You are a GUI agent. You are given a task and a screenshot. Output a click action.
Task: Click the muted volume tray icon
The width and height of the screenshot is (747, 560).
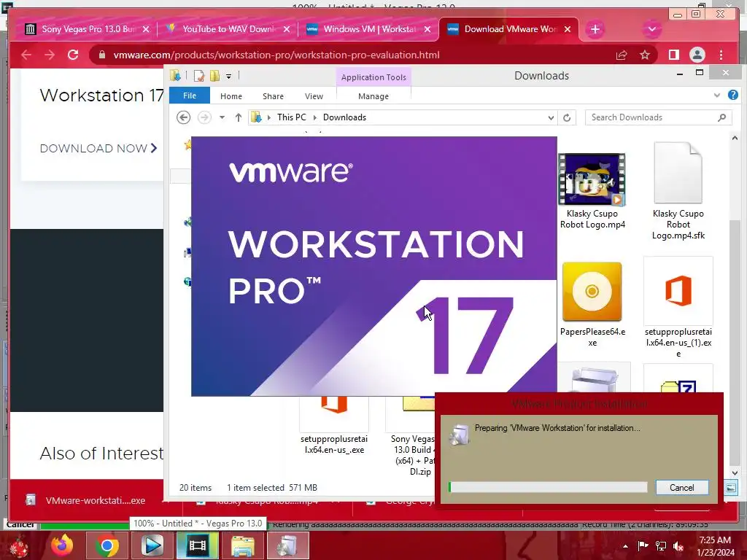678,546
